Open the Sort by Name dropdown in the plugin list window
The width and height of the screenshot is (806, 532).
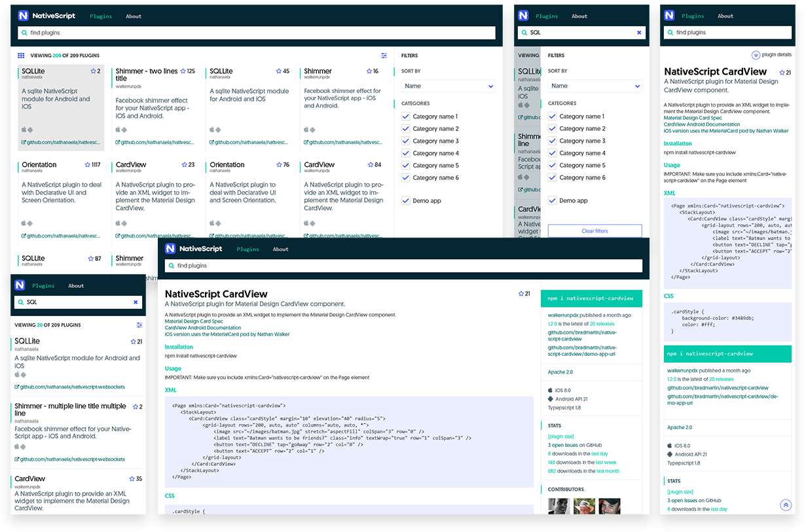pos(449,86)
